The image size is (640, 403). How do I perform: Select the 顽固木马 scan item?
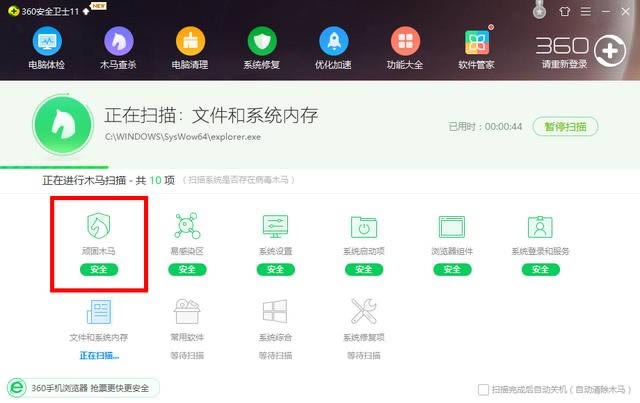coord(99,243)
